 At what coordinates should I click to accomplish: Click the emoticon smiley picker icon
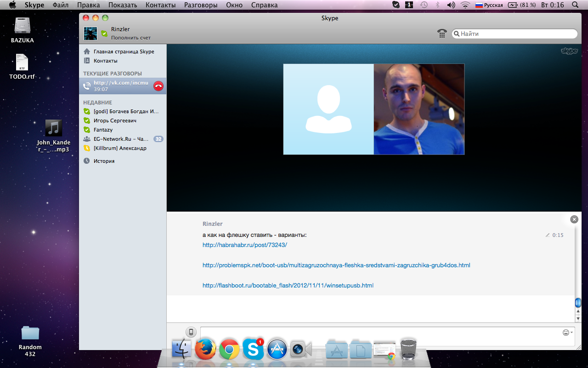pos(566,332)
